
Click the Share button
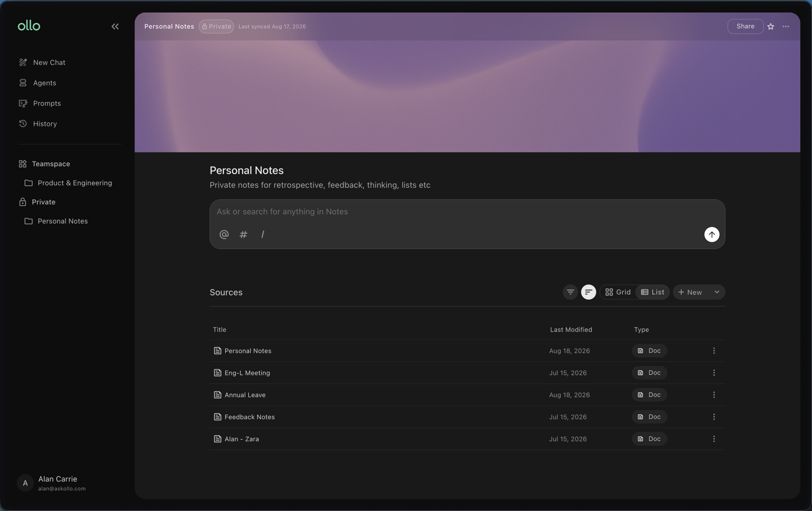point(745,26)
